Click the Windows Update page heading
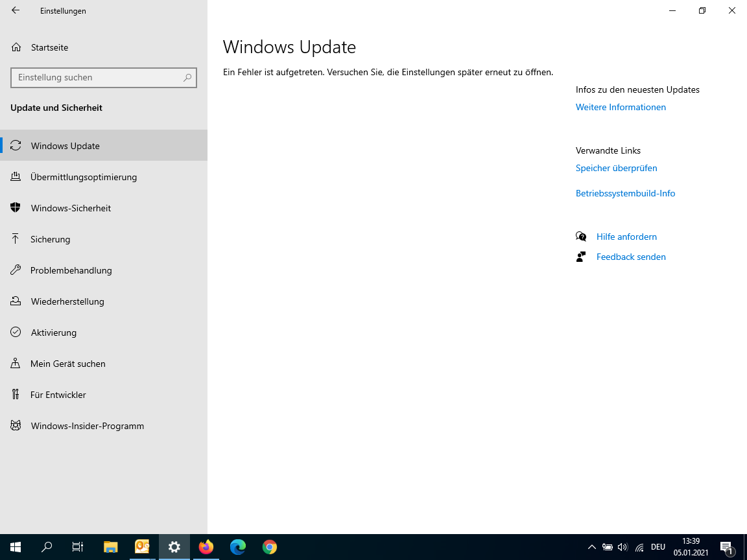The image size is (747, 560). [290, 47]
